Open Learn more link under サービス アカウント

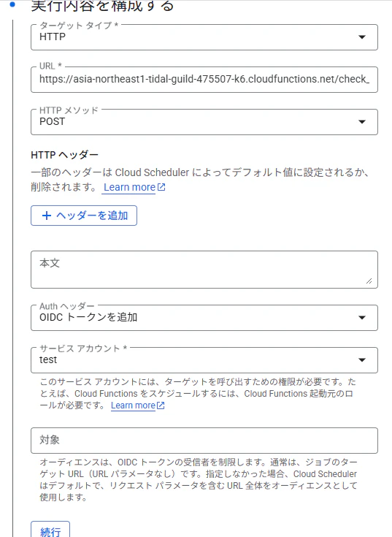pos(133,405)
